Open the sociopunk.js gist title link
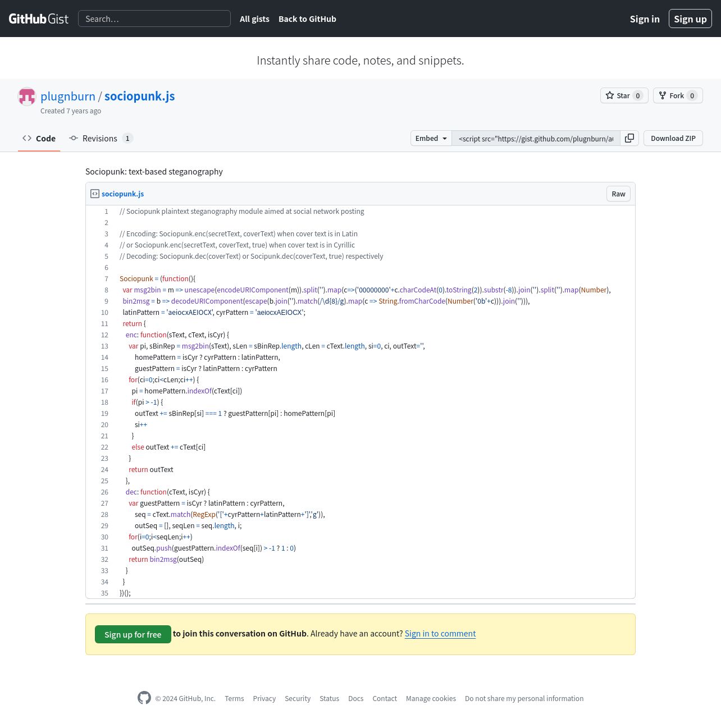The width and height of the screenshot is (721, 728). click(x=139, y=96)
